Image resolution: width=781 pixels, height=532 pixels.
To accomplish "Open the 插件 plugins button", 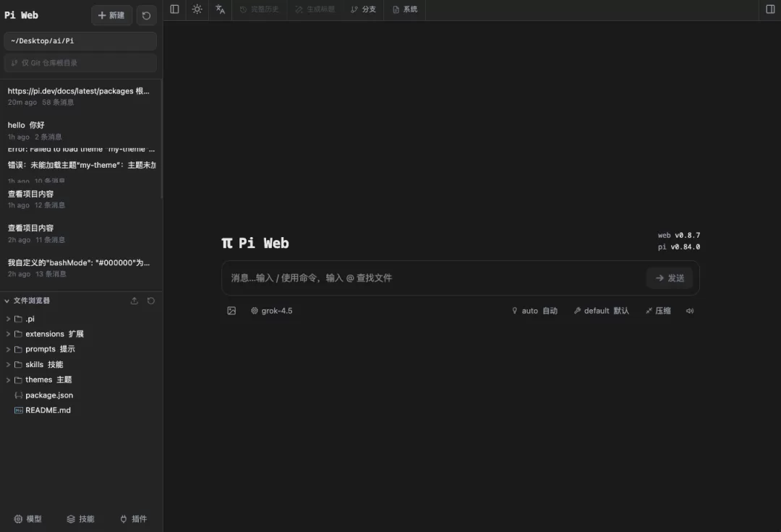I will click(134, 518).
